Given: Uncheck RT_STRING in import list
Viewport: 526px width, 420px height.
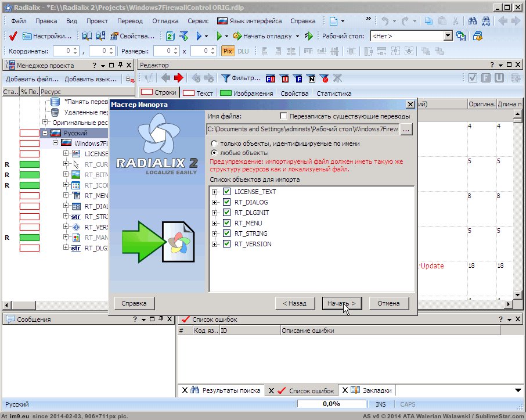Looking at the screenshot, I should (x=227, y=233).
